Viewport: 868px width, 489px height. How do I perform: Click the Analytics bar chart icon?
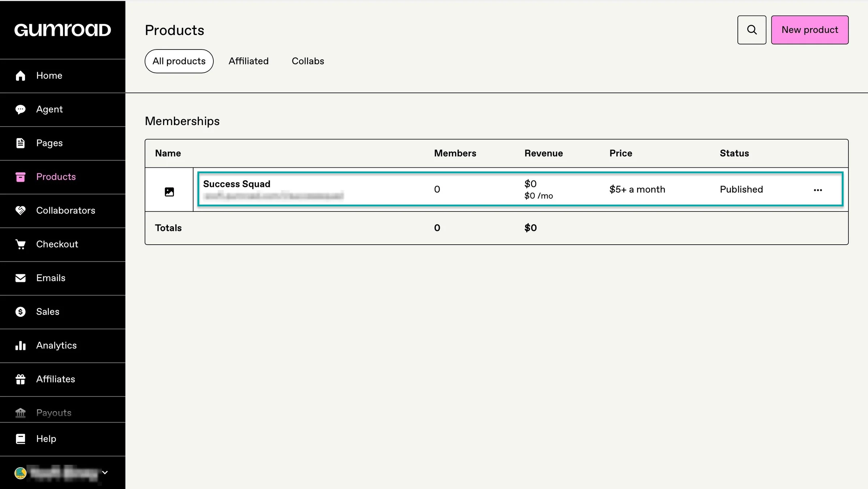[21, 346]
